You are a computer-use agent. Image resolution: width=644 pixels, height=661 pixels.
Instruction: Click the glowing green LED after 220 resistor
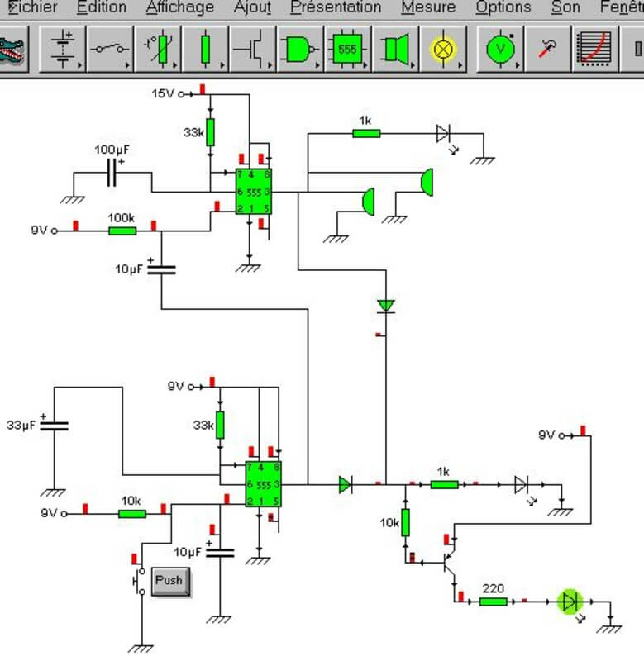point(569,602)
